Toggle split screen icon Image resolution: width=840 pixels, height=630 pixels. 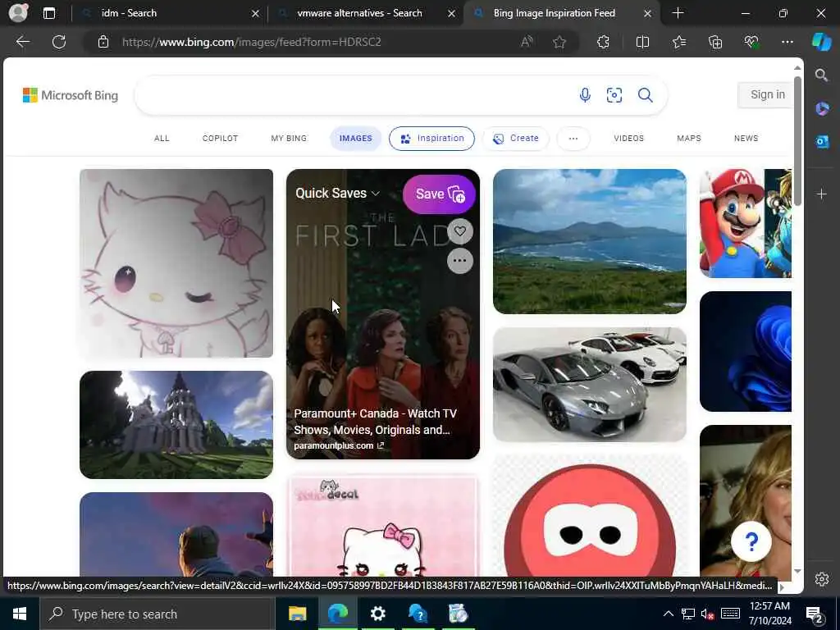point(642,42)
